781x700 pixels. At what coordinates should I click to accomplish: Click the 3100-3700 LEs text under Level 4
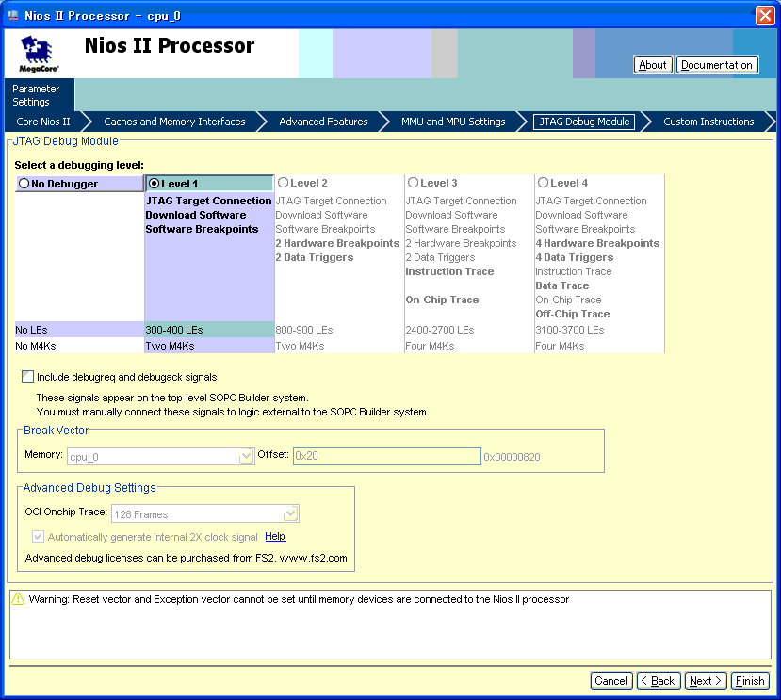pos(569,330)
